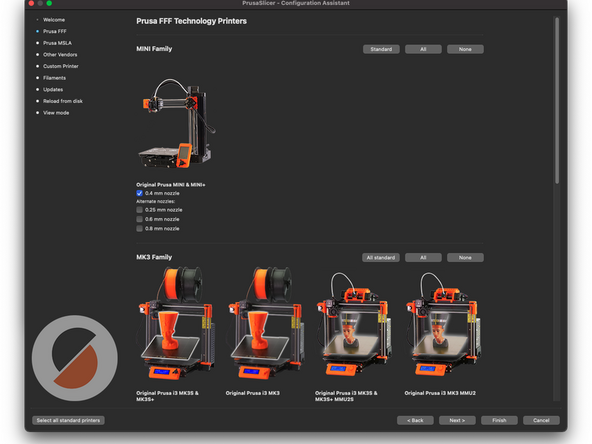Select Prusa FFF in the sidebar
This screenshot has width=592, height=444.
(54, 31)
